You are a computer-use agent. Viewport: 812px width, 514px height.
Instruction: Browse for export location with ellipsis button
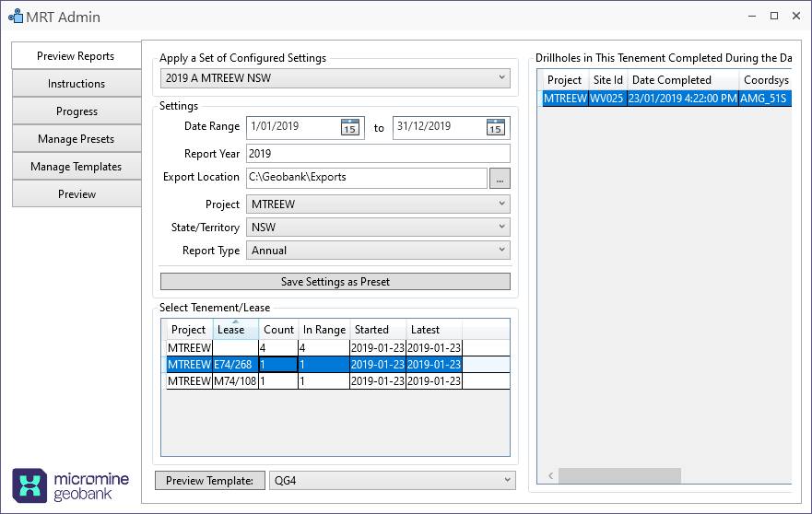tap(499, 179)
